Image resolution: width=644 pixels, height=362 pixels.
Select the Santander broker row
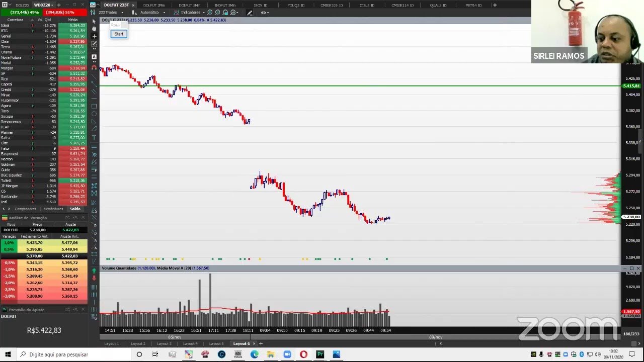coord(44,197)
